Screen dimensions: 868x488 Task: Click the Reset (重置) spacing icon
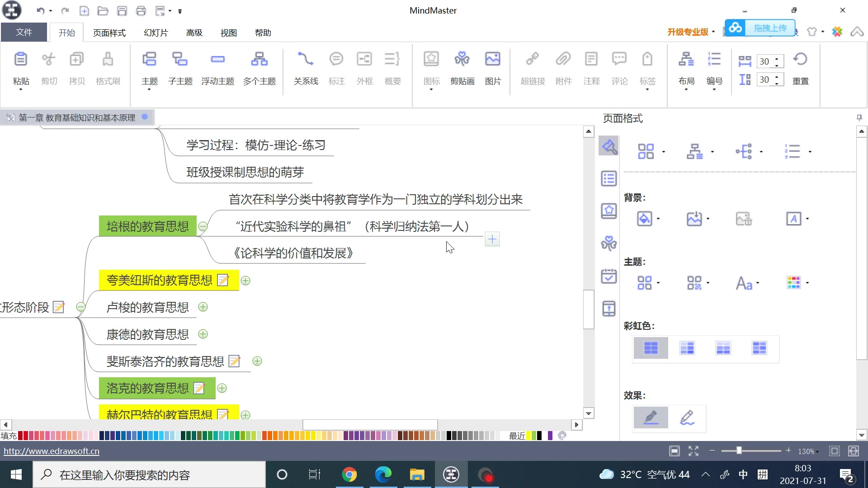coord(800,59)
